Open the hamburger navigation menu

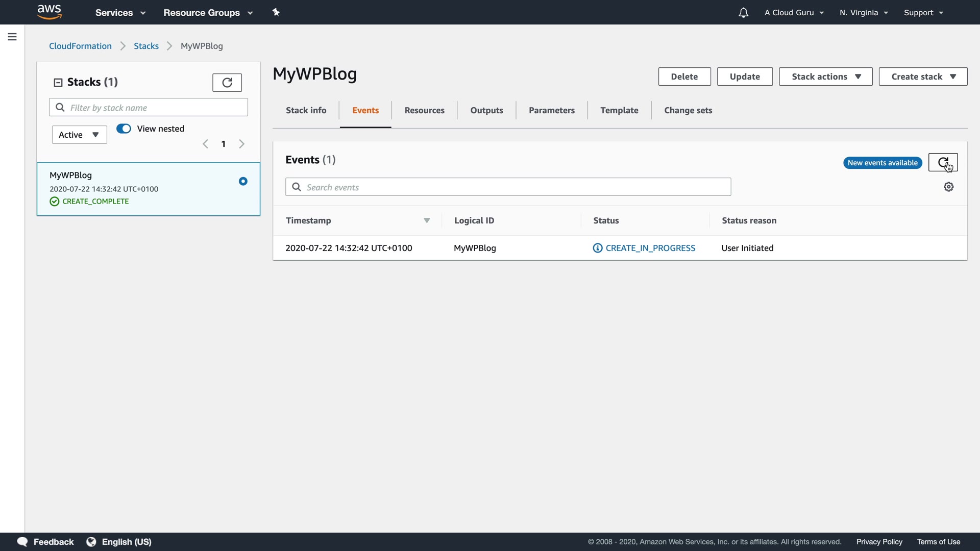[12, 37]
